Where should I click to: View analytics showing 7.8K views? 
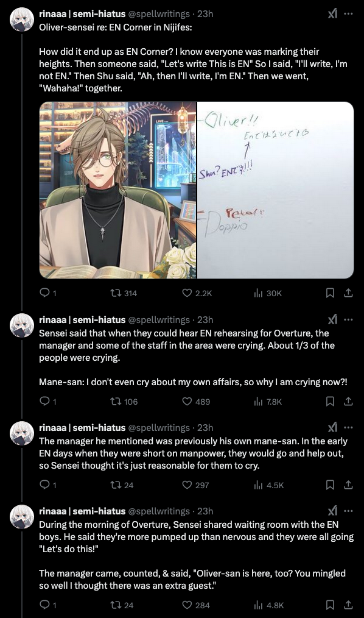[268, 402]
